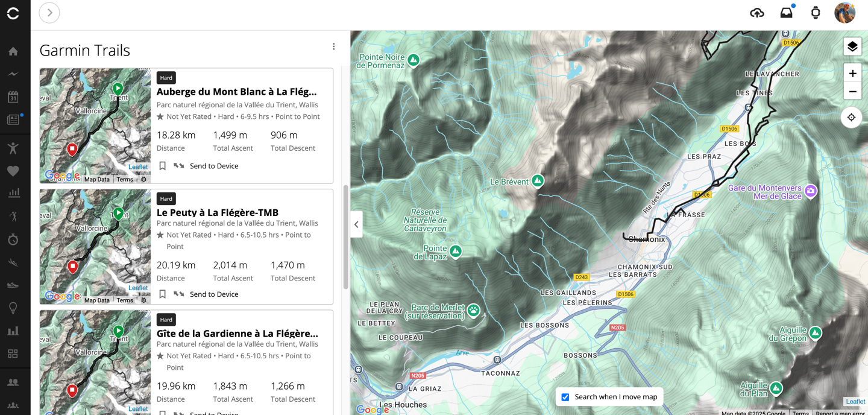Image resolution: width=868 pixels, height=415 pixels.
Task: Open the Activities figure icon in sidebar
Action: [13, 148]
